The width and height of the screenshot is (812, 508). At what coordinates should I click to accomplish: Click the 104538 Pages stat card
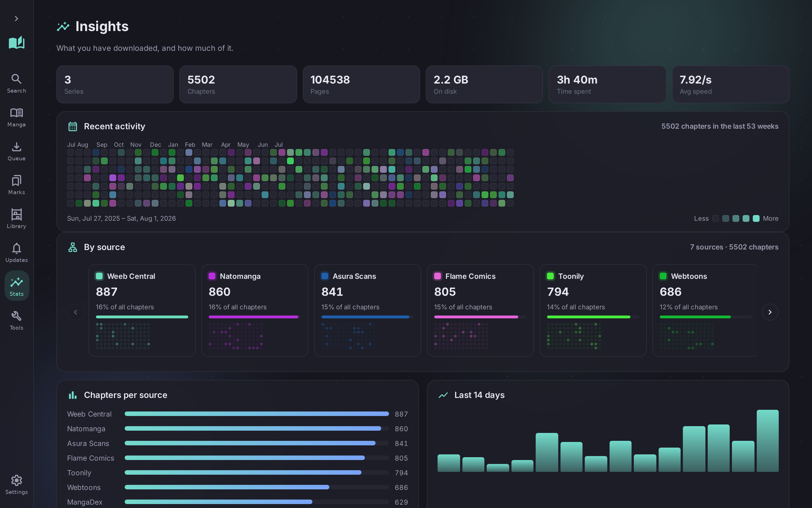coord(361,84)
